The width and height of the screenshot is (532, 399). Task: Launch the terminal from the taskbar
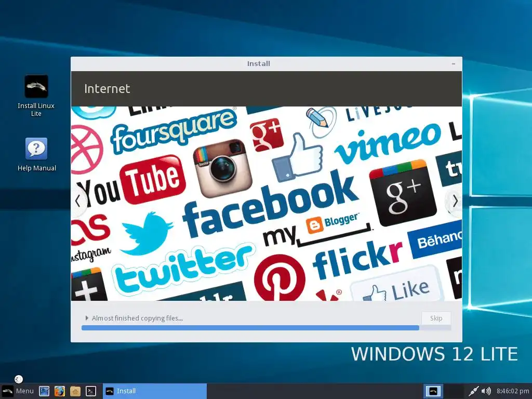coord(90,391)
